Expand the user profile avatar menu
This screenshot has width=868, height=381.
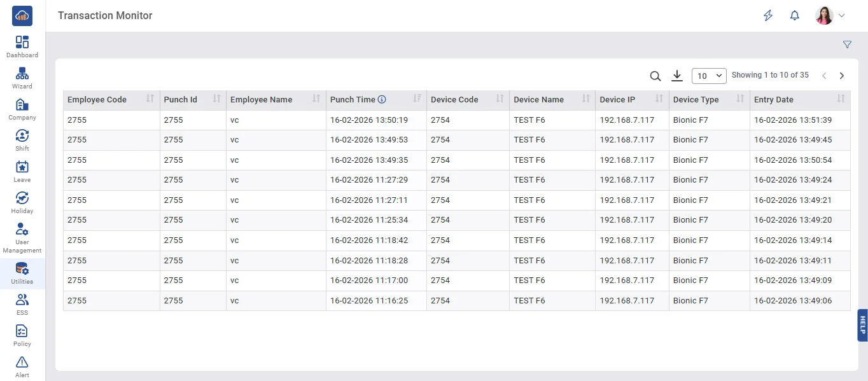[x=830, y=16]
